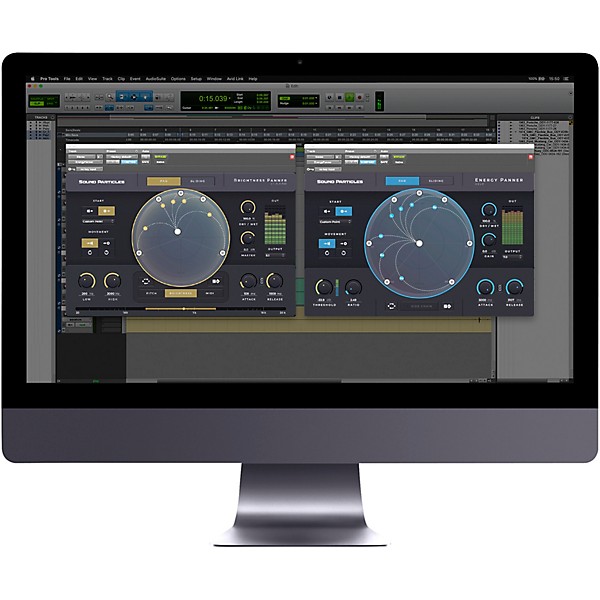Select right Movement arrow icon in Energy Panner
The width and height of the screenshot is (600, 600).
coord(344,243)
